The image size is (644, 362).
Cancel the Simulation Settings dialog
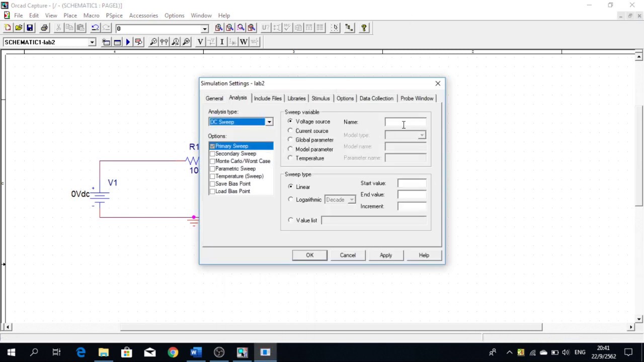pos(348,255)
